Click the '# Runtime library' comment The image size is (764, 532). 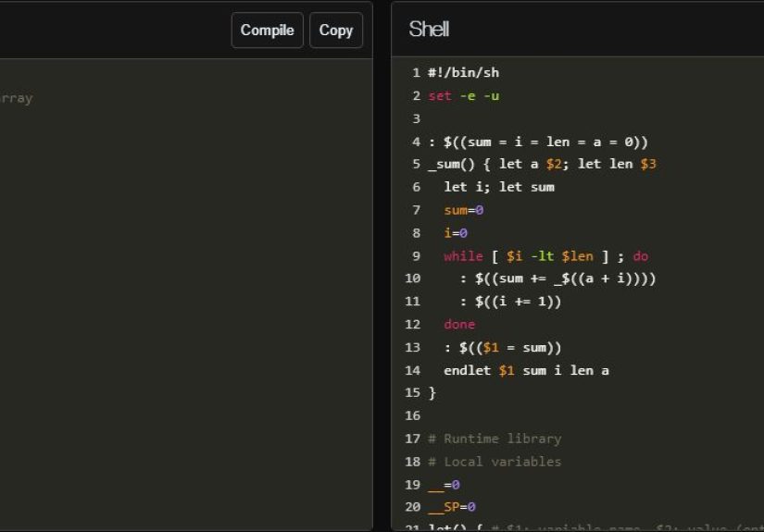(x=495, y=439)
